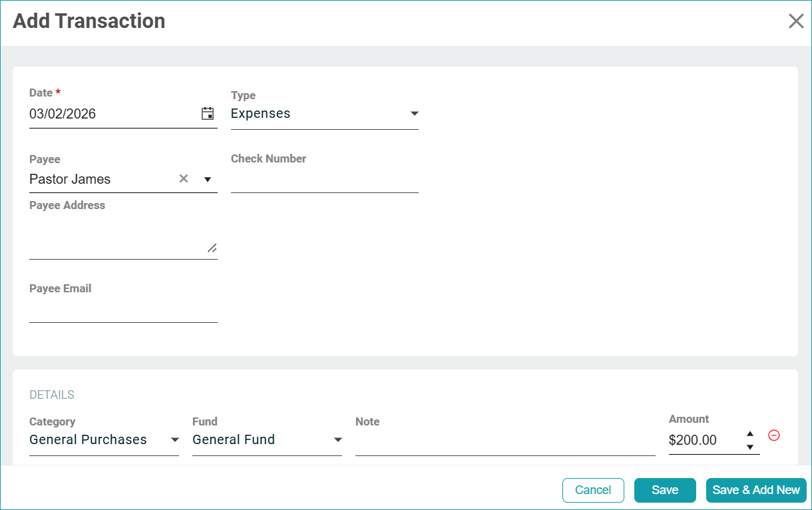Decrease the amount with down arrow

click(x=750, y=447)
